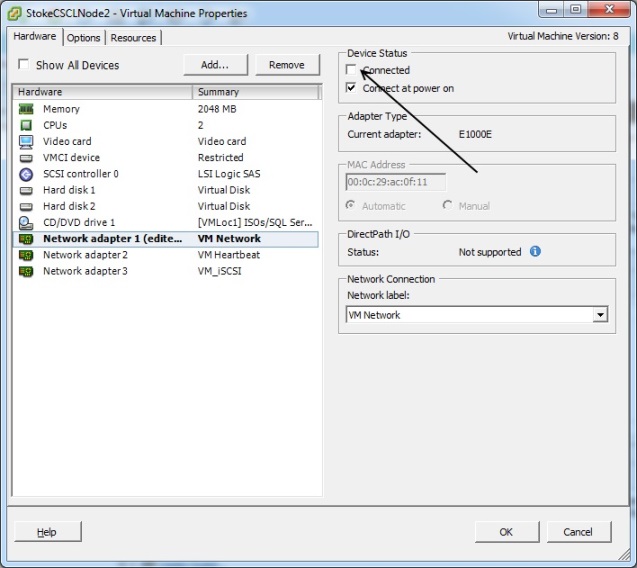Toggle the Show All Devices checkbox

(24, 64)
